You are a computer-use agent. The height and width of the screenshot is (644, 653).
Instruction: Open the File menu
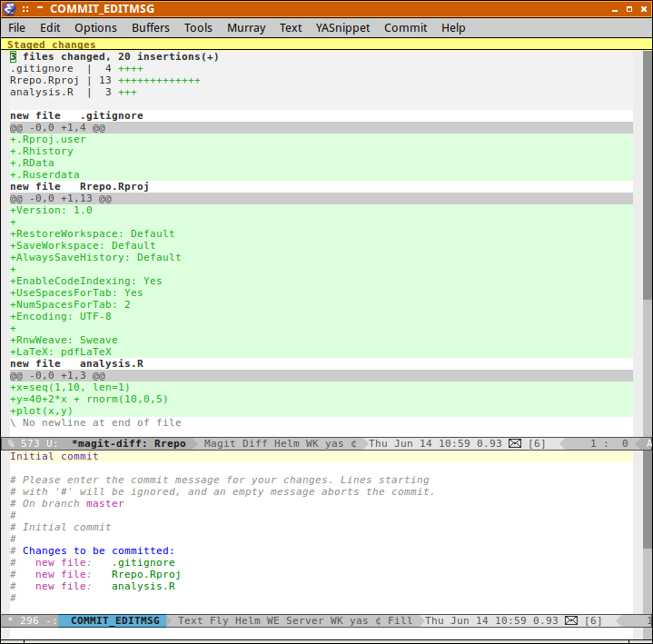(16, 28)
